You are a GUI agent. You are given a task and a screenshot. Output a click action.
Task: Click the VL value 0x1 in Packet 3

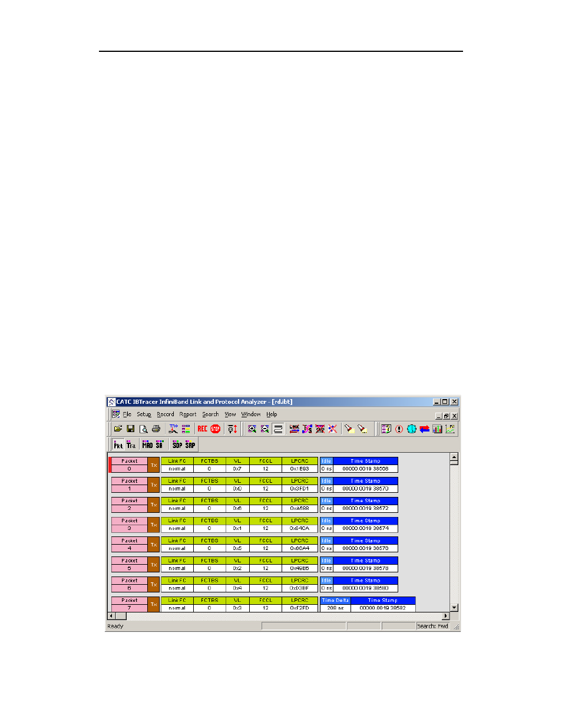pyautogui.click(x=237, y=528)
